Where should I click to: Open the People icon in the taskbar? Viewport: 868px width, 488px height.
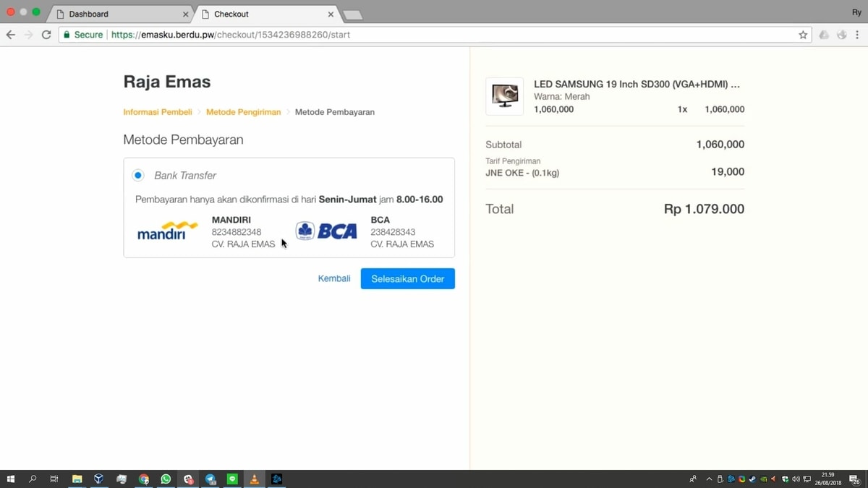693,479
